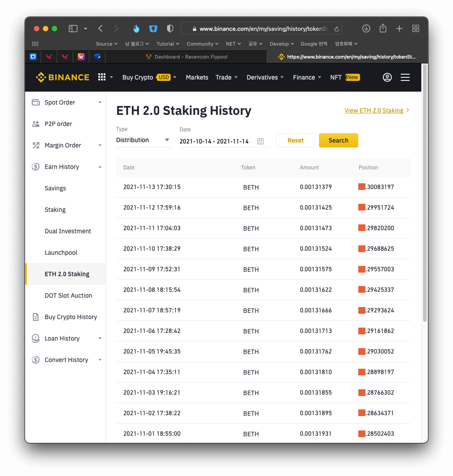
Task: Open Launchpool under Earn History
Action: 61,253
